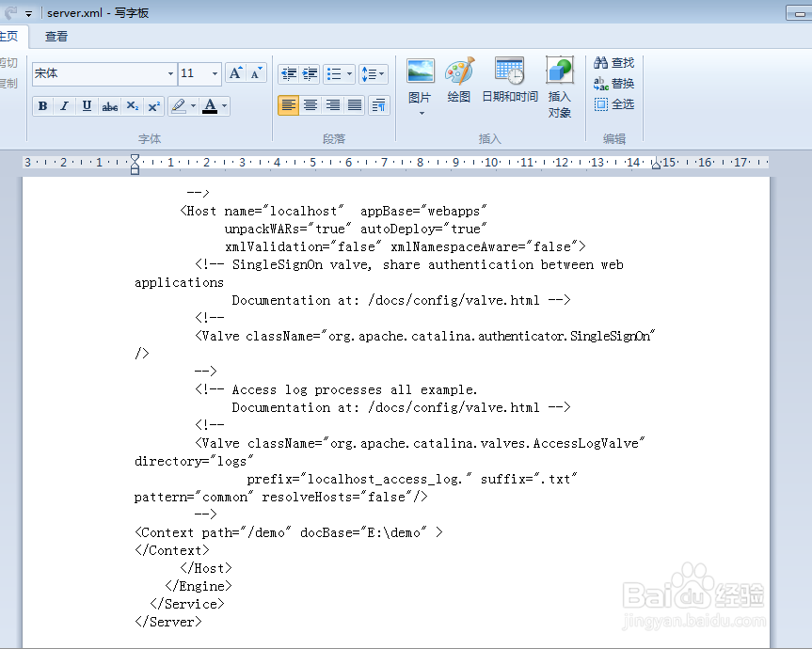Click the line starting "<Host name="
Screen dimensions: 812x649
(333, 211)
